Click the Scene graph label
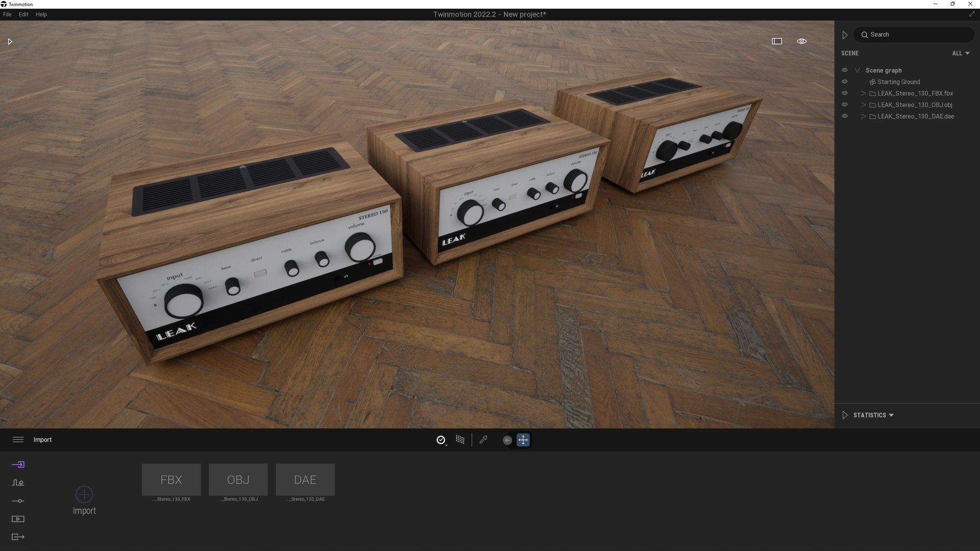 (x=883, y=70)
